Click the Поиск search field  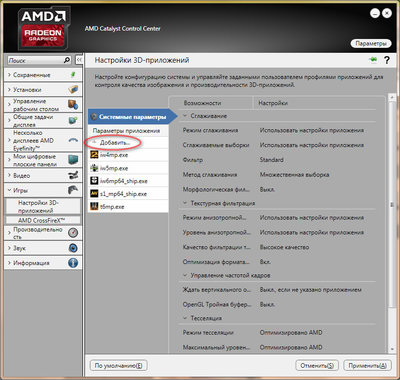click(x=35, y=60)
